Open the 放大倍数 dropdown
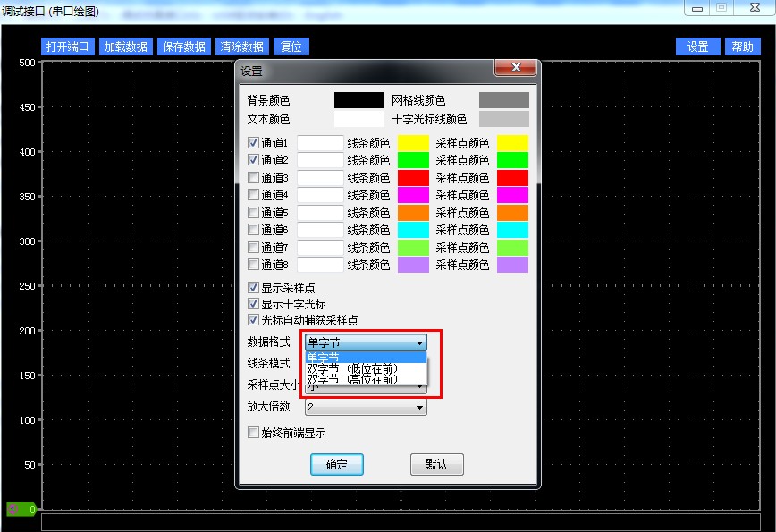 (x=366, y=407)
